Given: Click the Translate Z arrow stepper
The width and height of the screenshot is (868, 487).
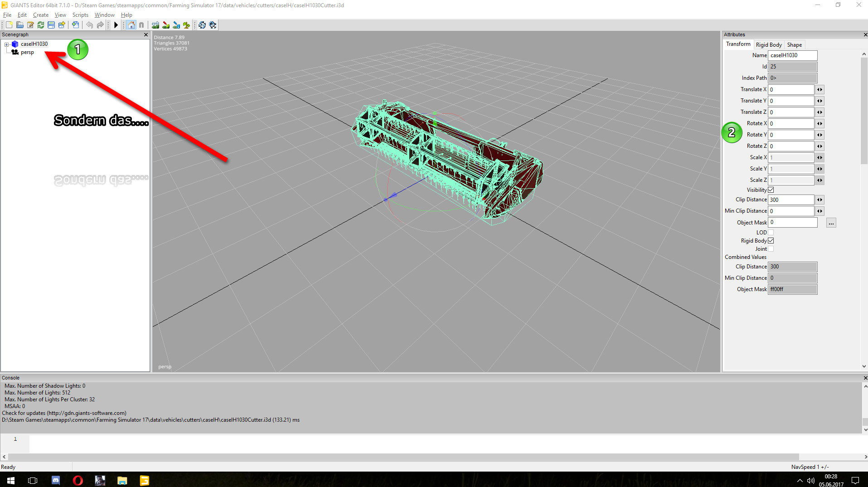Looking at the screenshot, I should pos(820,112).
